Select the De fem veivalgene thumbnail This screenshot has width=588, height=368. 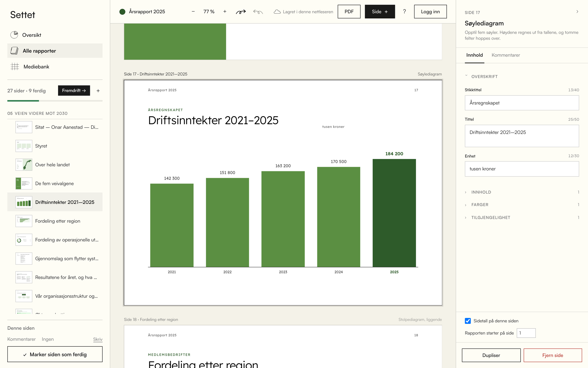click(x=24, y=184)
